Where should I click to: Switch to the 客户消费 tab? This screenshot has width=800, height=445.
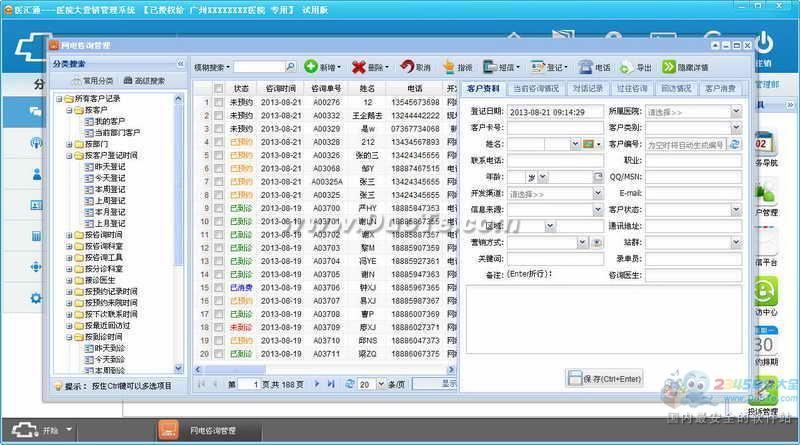(x=720, y=88)
